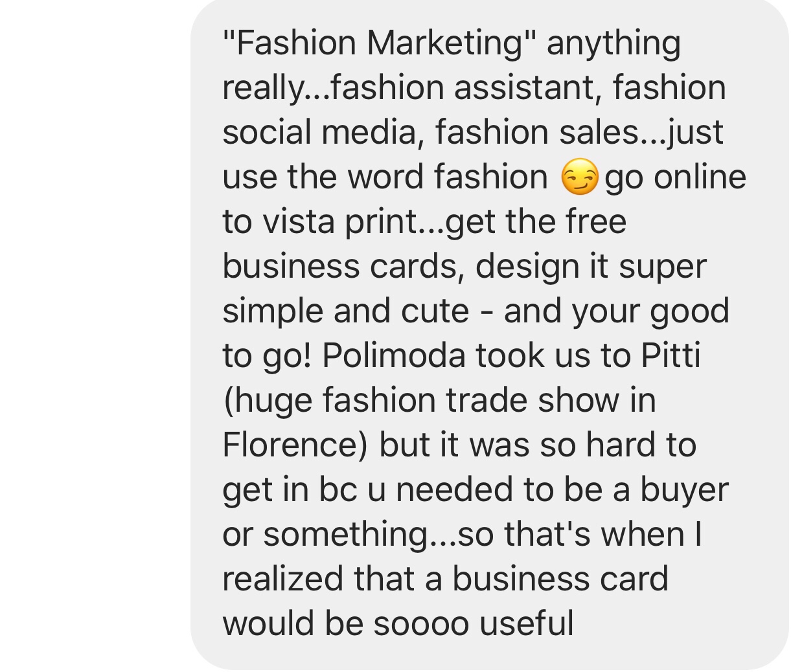This screenshot has width=791, height=672.
Task: Click the word "anything" in the first line
Action: pos(613,43)
